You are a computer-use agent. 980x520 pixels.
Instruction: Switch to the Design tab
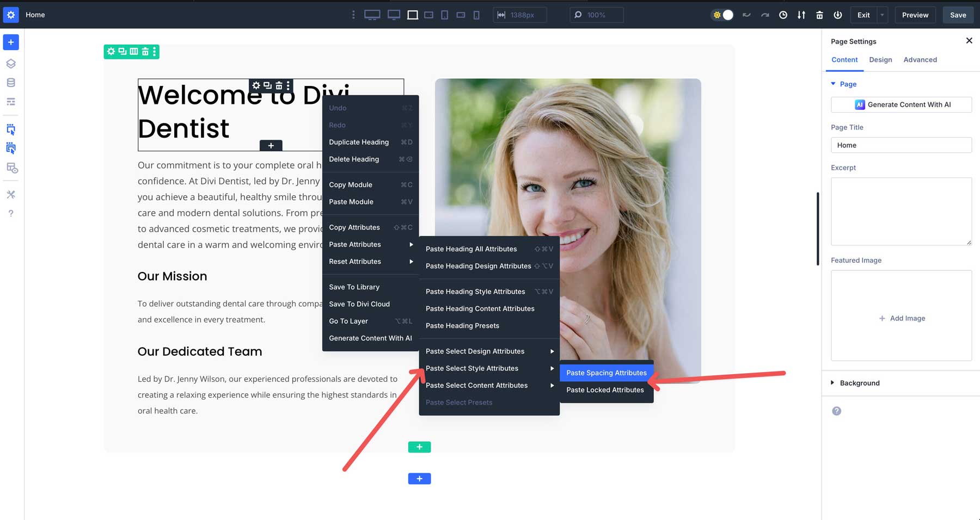880,60
